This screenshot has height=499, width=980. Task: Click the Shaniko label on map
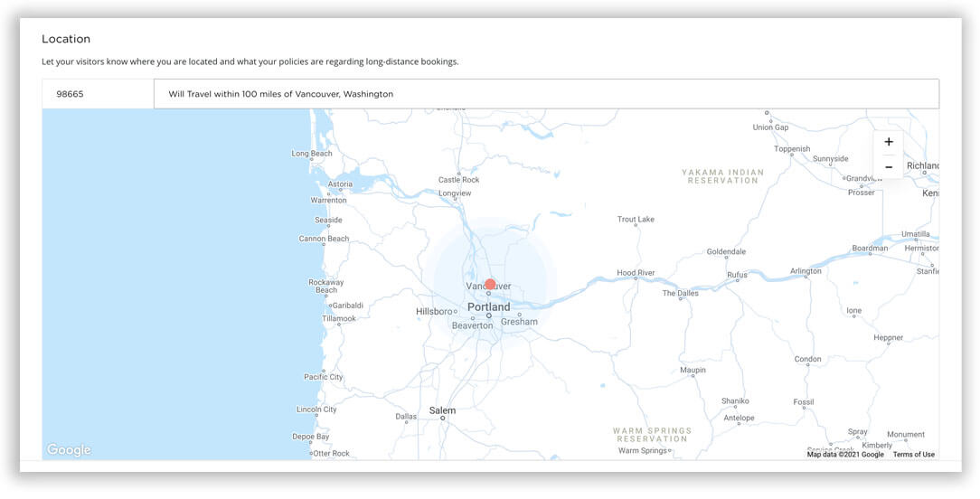point(735,400)
